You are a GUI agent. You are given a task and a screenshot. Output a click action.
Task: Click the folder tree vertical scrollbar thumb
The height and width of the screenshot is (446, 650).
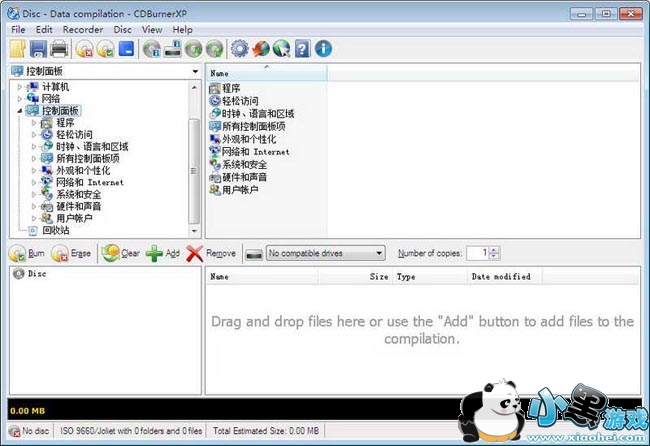click(194, 171)
